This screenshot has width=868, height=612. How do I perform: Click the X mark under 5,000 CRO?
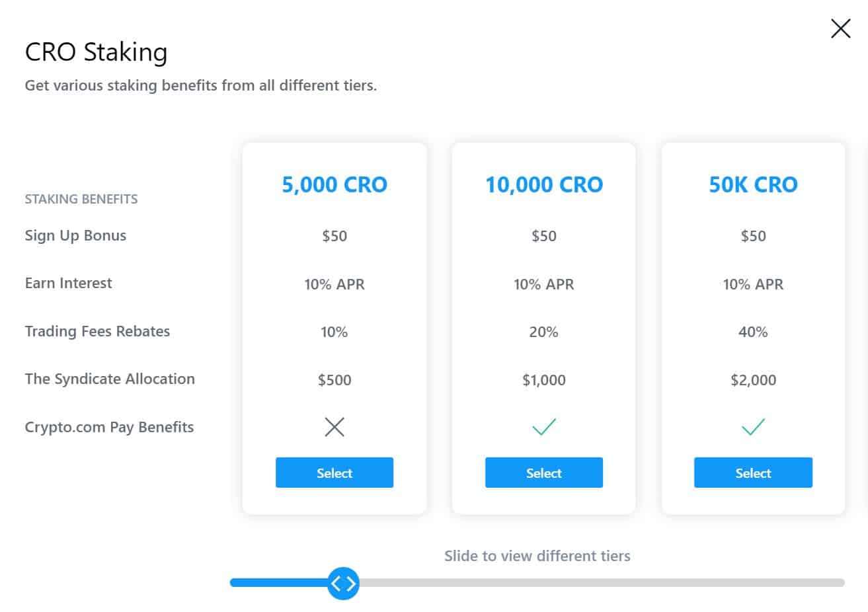tap(335, 427)
